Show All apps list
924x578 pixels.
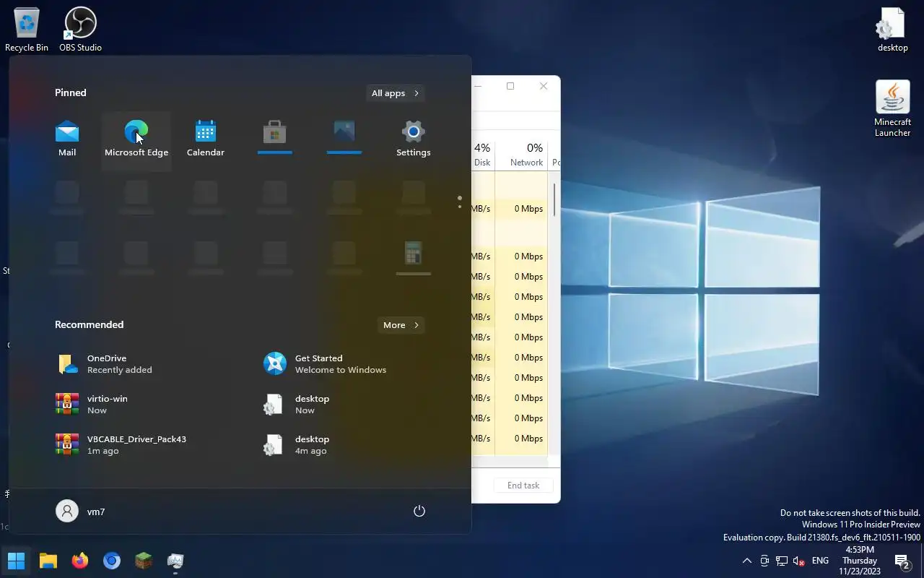coord(396,93)
